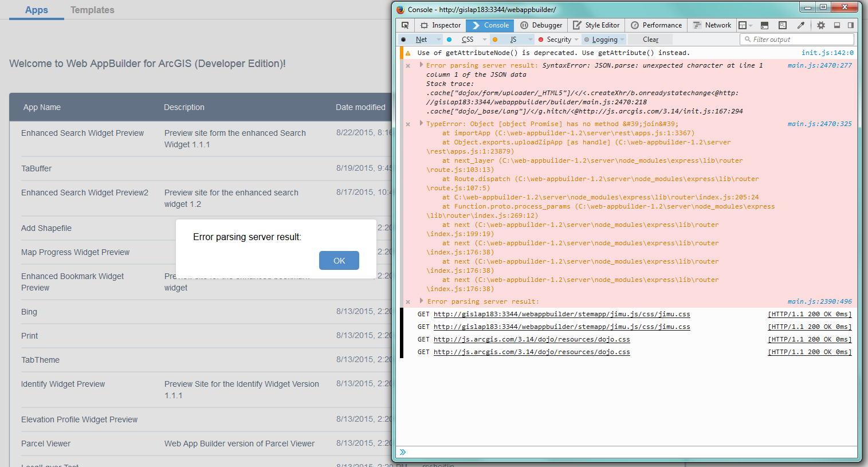Open first js.arcgis.com dojo.css URL link
The width and height of the screenshot is (868, 467).
(x=532, y=339)
